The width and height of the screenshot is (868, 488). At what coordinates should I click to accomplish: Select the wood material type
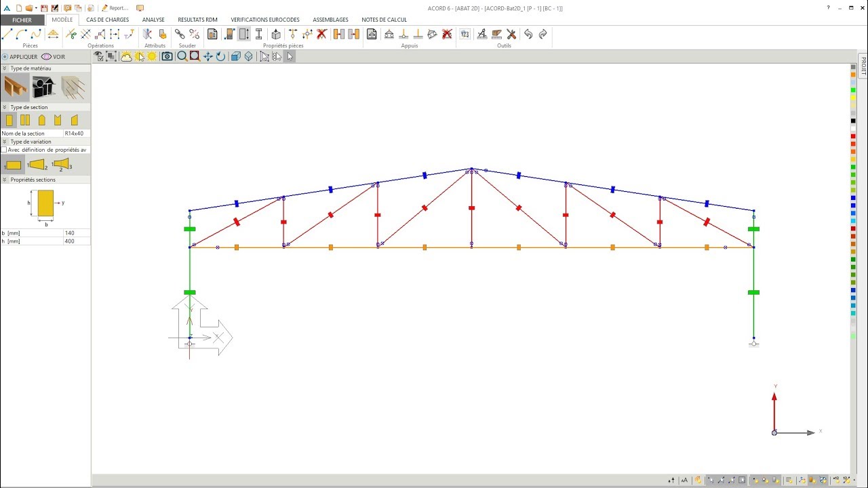tap(15, 87)
